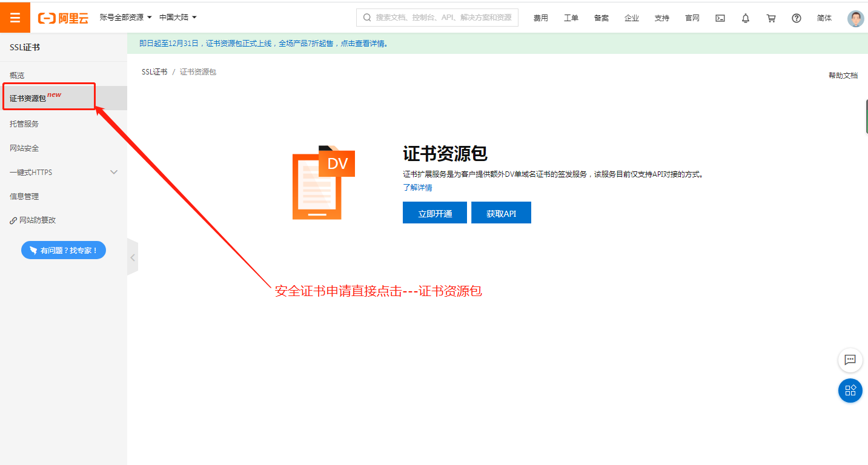Open 帮助文档 link
Screen dimensions: 868x465
click(843, 75)
